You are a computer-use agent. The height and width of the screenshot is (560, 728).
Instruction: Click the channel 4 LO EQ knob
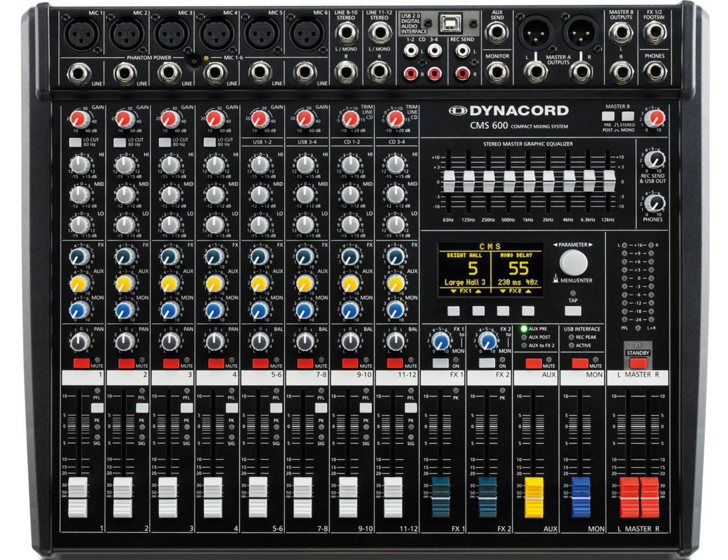pyautogui.click(x=215, y=225)
